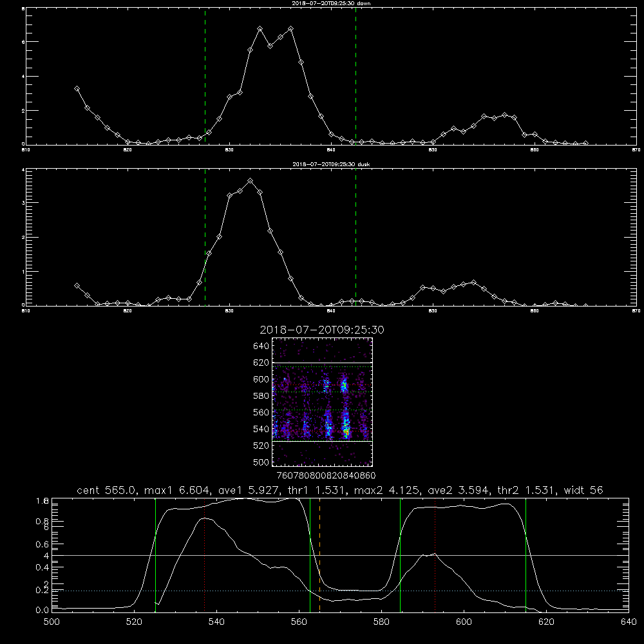Image resolution: width=644 pixels, height=644 pixels.
Task: Click the x-axis label 600 on bottom plot
Action: [464, 622]
